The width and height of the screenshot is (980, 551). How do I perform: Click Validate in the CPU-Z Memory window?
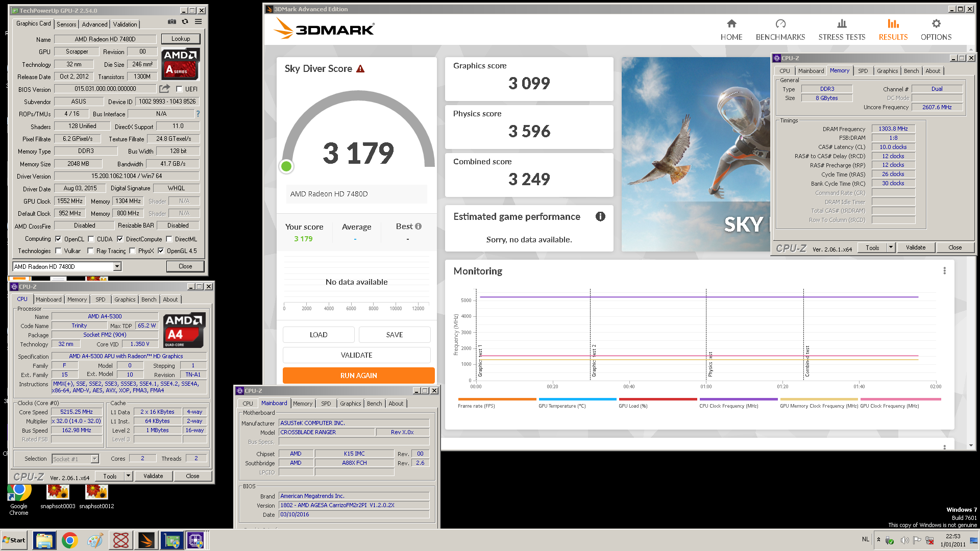(916, 247)
